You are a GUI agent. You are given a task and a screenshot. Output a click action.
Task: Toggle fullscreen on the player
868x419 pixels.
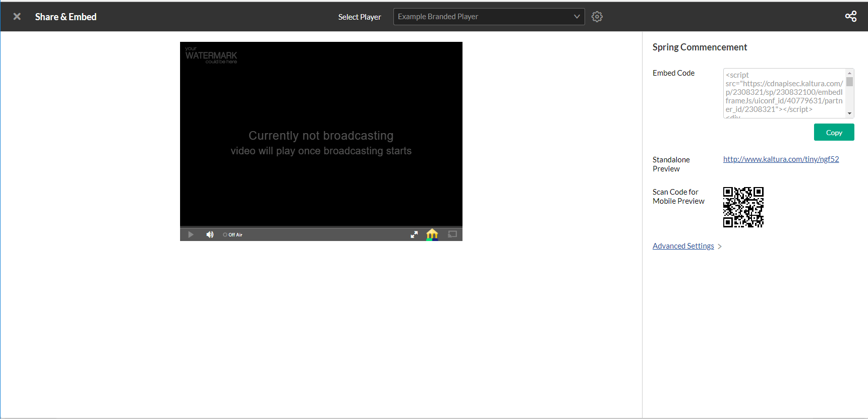(414, 234)
